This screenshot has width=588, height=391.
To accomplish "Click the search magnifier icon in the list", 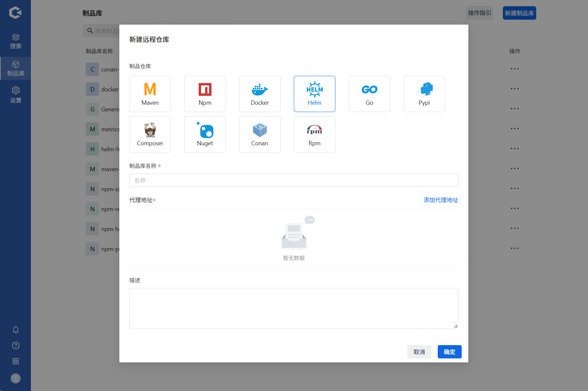I will tap(90, 31).
